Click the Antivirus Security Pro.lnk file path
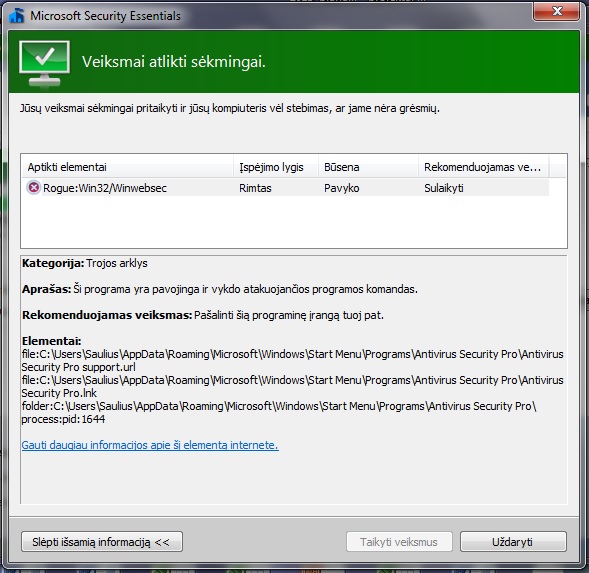The width and height of the screenshot is (589, 573). point(292,386)
